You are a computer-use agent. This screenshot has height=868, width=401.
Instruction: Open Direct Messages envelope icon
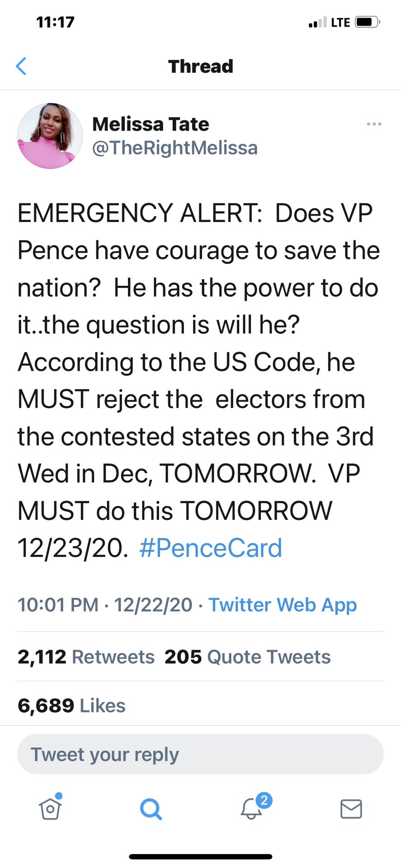point(351,809)
